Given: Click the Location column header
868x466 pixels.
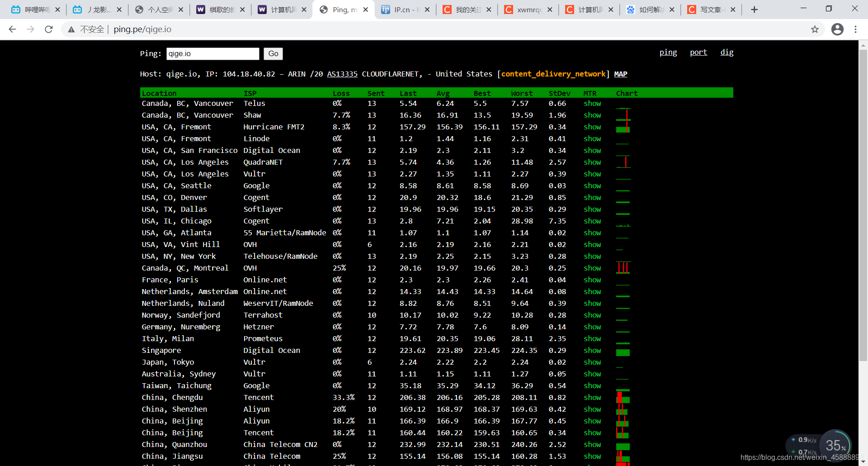Looking at the screenshot, I should (159, 94).
